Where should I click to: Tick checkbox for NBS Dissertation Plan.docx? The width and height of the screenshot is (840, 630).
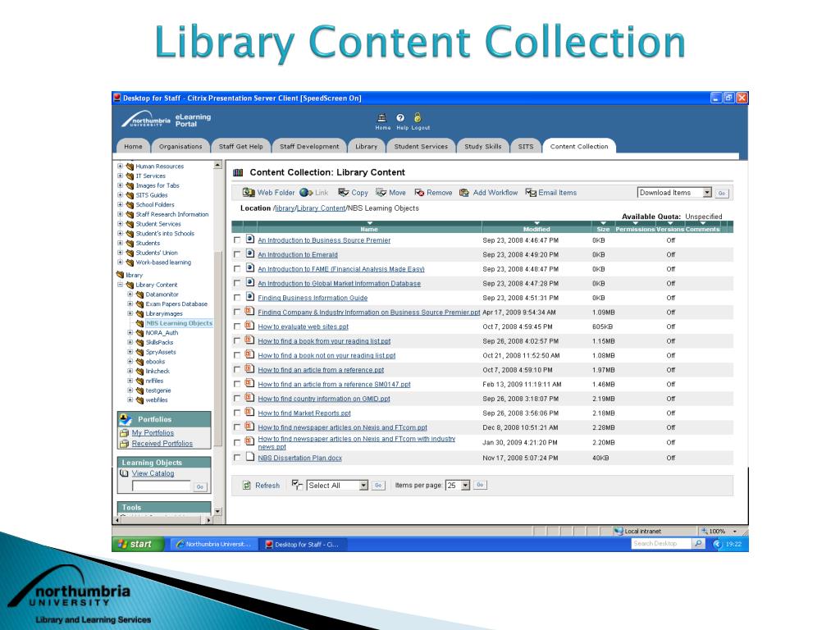point(237,458)
